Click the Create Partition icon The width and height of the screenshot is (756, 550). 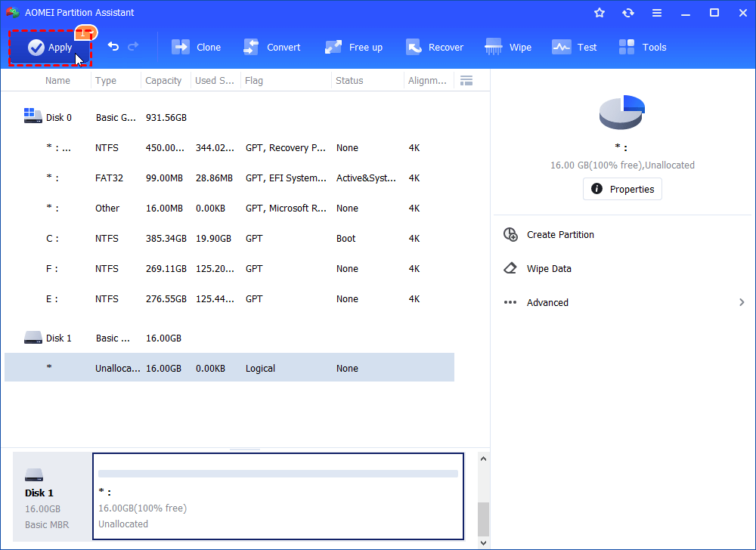tap(510, 234)
